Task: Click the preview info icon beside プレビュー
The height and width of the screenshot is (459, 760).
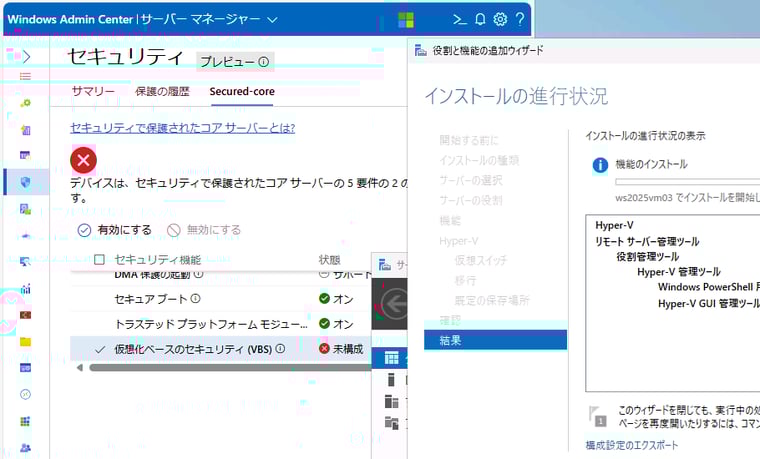Action: [263, 62]
